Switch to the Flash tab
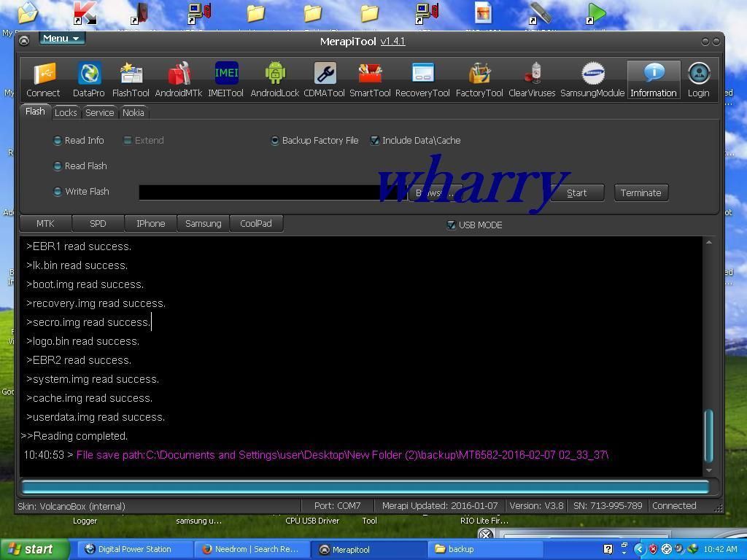747x560 pixels. click(x=35, y=112)
